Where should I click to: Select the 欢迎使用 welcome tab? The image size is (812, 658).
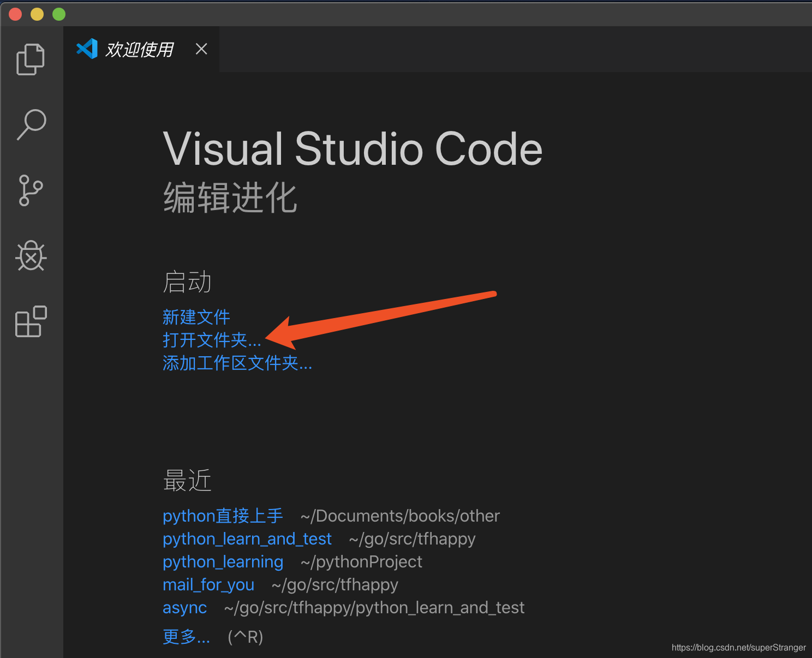141,49
